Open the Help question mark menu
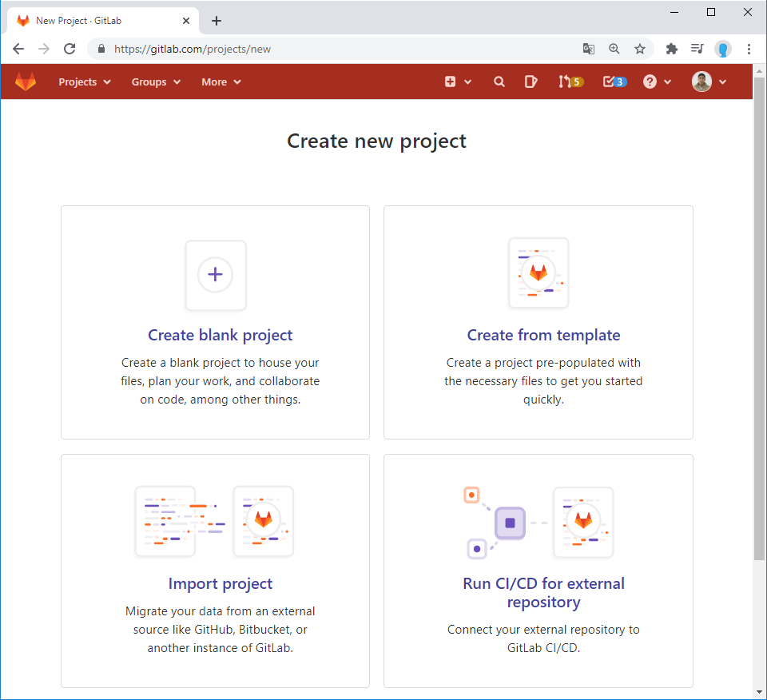Image resolution: width=767 pixels, height=700 pixels. click(657, 82)
